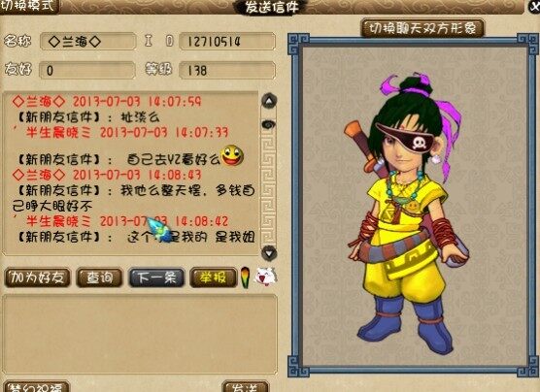
Task: Click the 梦幻祝福 button at the bottom left
Action: [x=36, y=386]
